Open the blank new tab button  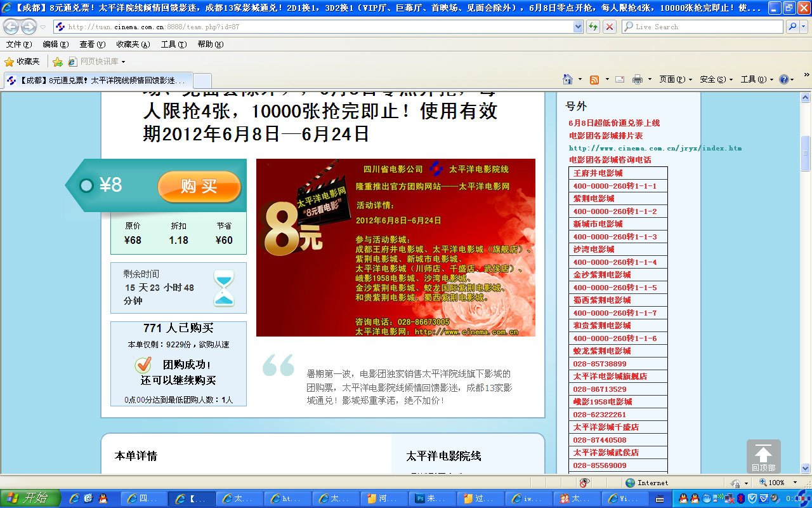[x=202, y=81]
